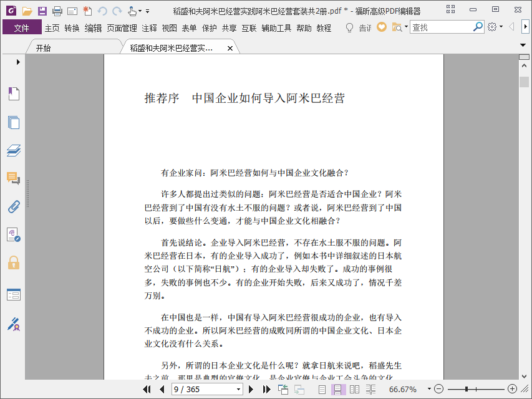Redo the last undone action
The image size is (532, 399).
pyautogui.click(x=117, y=11)
